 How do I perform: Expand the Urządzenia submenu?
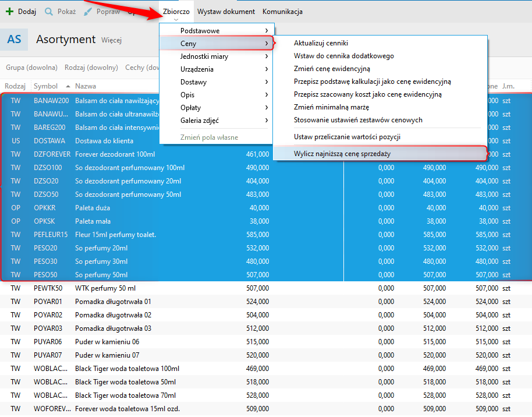point(217,69)
